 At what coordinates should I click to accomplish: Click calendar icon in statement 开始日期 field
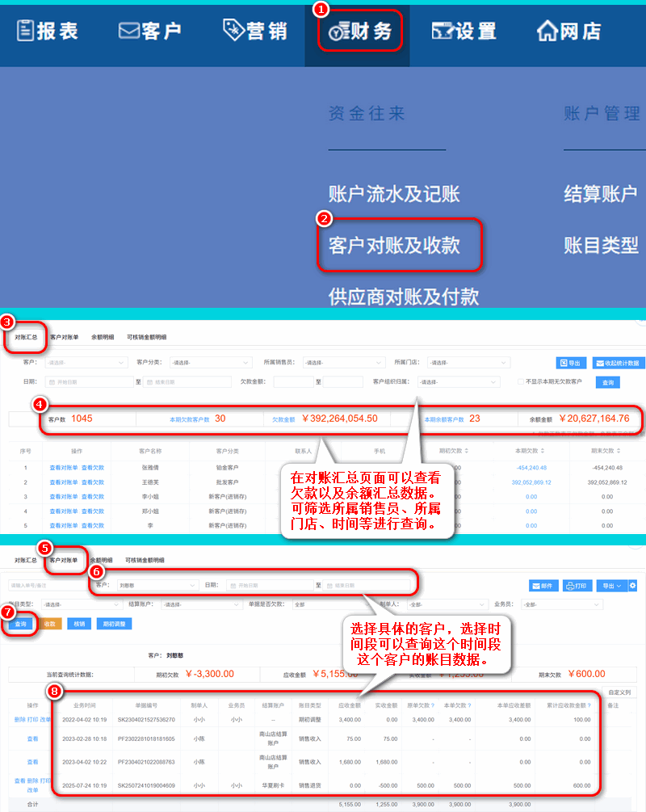[233, 585]
